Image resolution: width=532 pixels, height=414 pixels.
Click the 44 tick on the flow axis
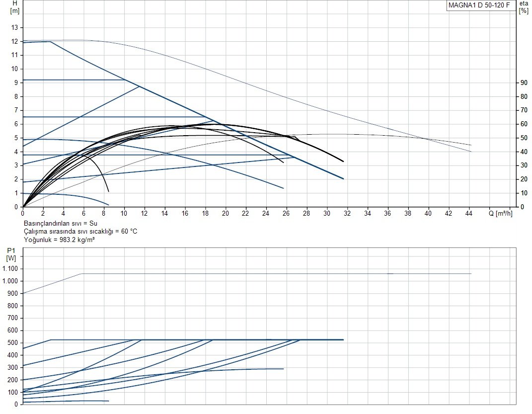coord(468,213)
